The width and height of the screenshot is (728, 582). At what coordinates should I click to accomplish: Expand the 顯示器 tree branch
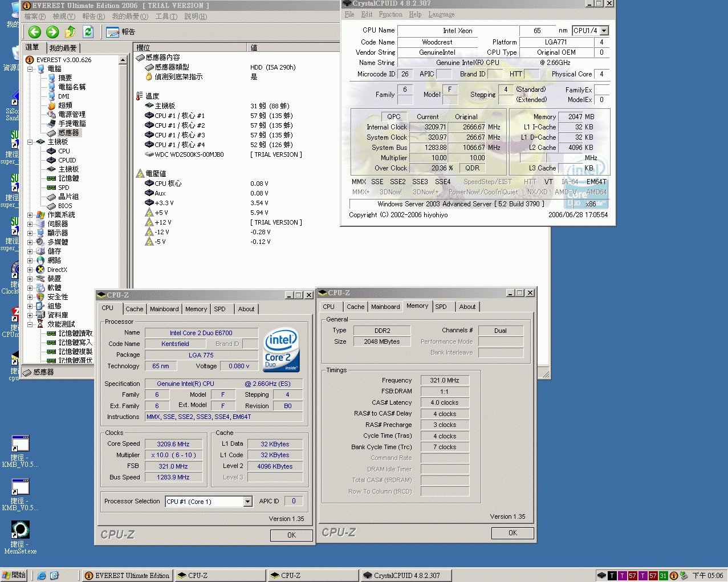[x=30, y=233]
